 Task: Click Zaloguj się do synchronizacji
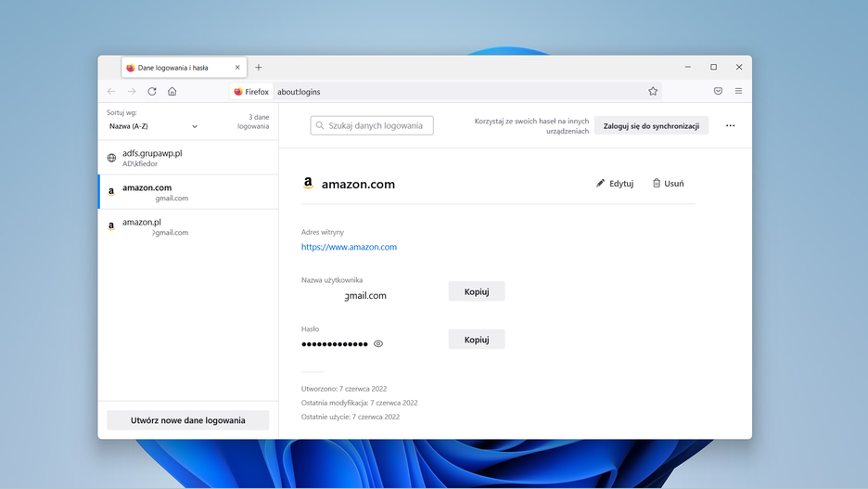pos(651,125)
